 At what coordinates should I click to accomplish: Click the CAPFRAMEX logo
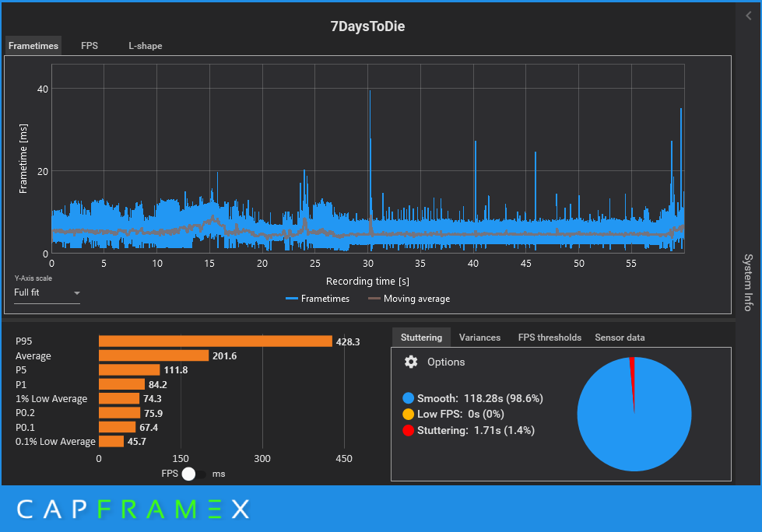(x=133, y=509)
